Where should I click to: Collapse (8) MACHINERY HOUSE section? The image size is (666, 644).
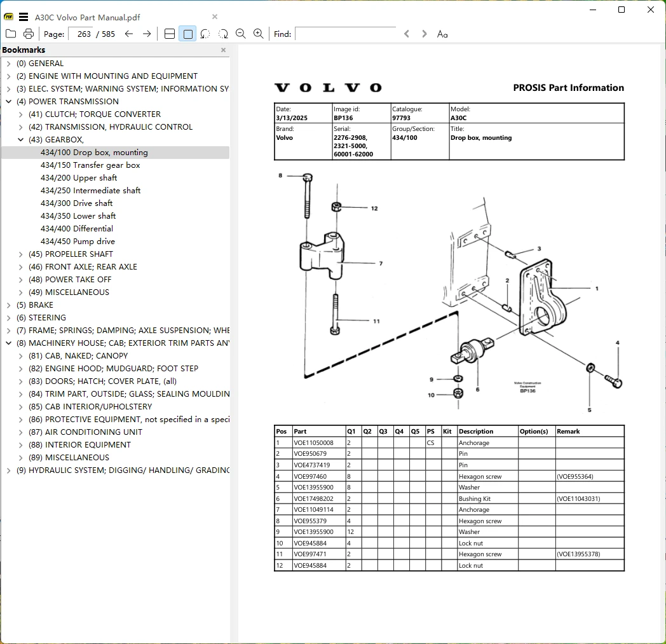pos(8,343)
